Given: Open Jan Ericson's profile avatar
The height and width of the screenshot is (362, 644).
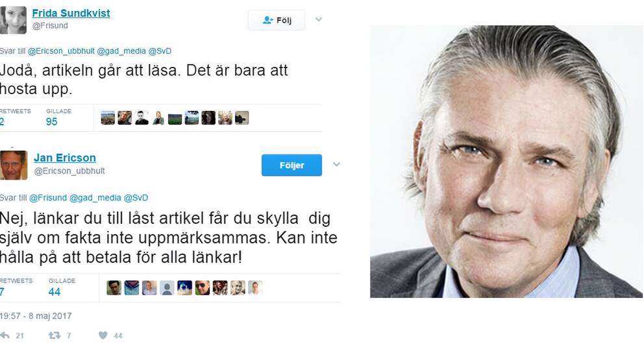Looking at the screenshot, I should point(14,165).
